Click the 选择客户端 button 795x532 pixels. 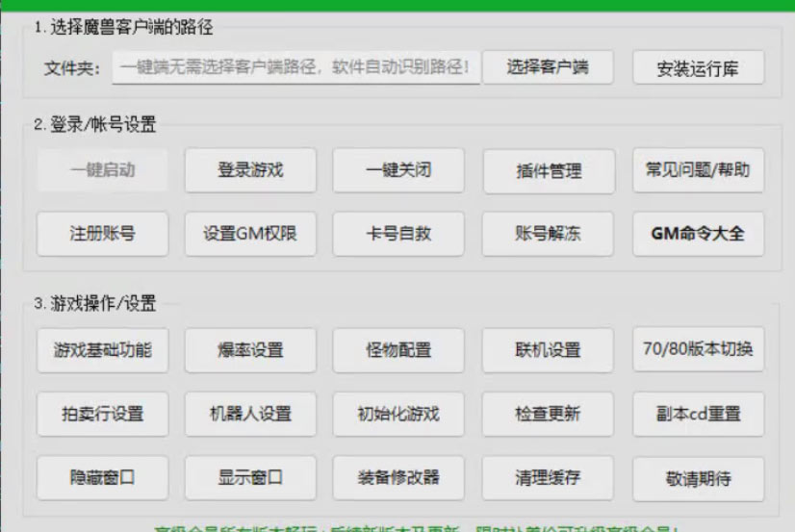pyautogui.click(x=548, y=67)
